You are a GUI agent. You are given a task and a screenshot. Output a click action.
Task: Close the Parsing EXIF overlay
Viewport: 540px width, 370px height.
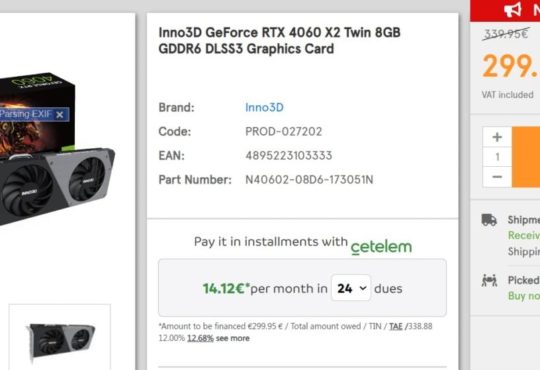click(x=60, y=115)
